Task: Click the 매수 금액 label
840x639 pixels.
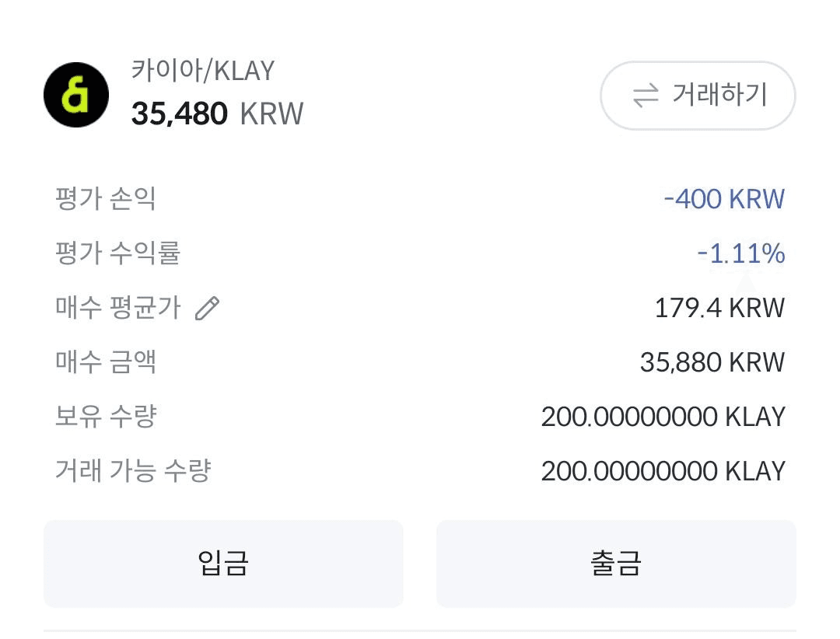Action: click(x=106, y=362)
